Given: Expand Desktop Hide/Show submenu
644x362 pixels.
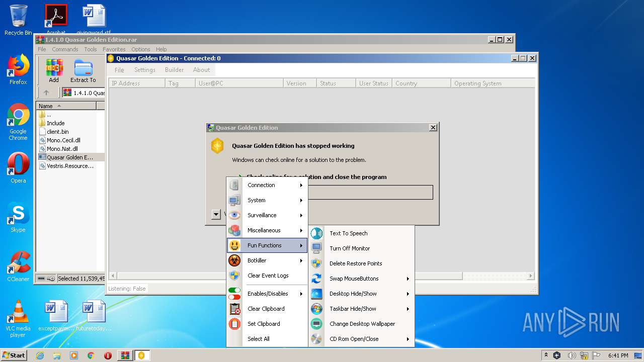Looking at the screenshot, I should (408, 294).
